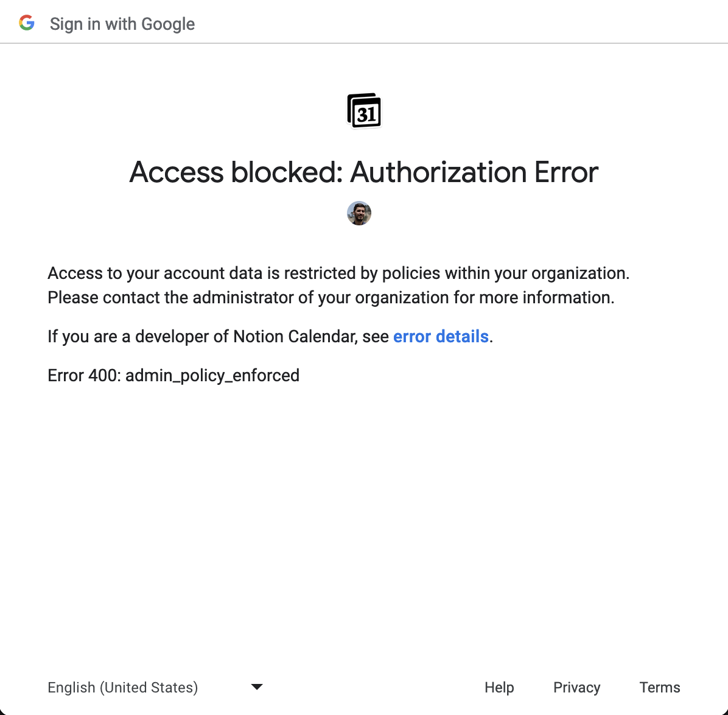Click the "Sign in with Google" header text
The image size is (728, 715).
tap(122, 24)
